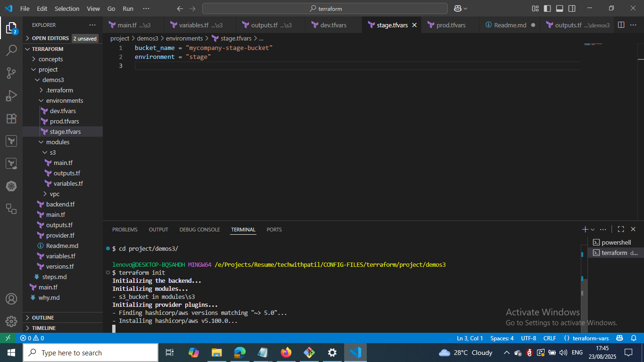Click terraform-vars language mode in status bar

590,338
